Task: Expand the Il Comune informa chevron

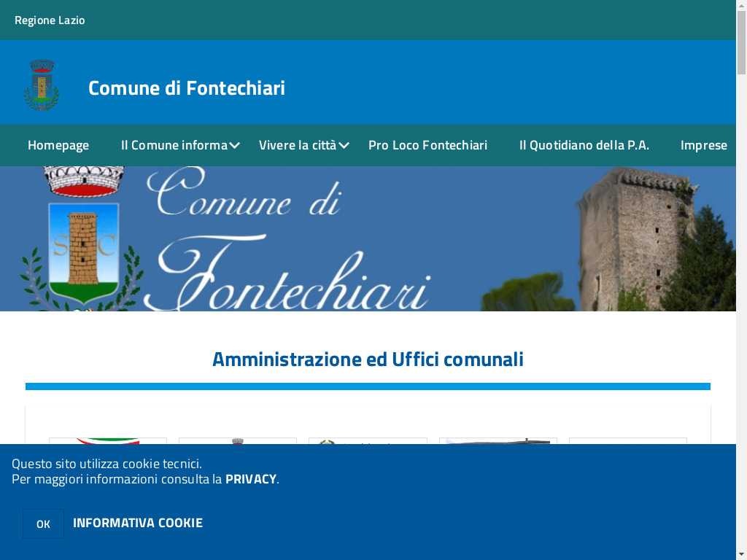Action: tap(235, 146)
